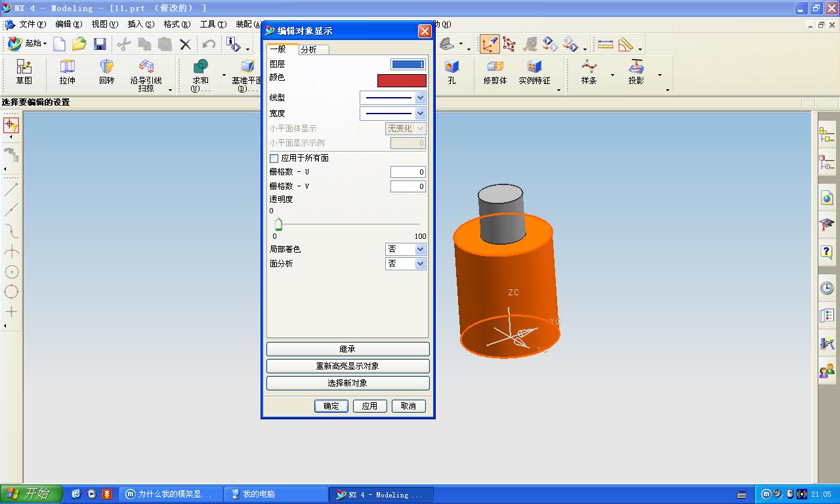
Task: Open the 起始 start application dropdown
Action: pyautogui.click(x=26, y=44)
